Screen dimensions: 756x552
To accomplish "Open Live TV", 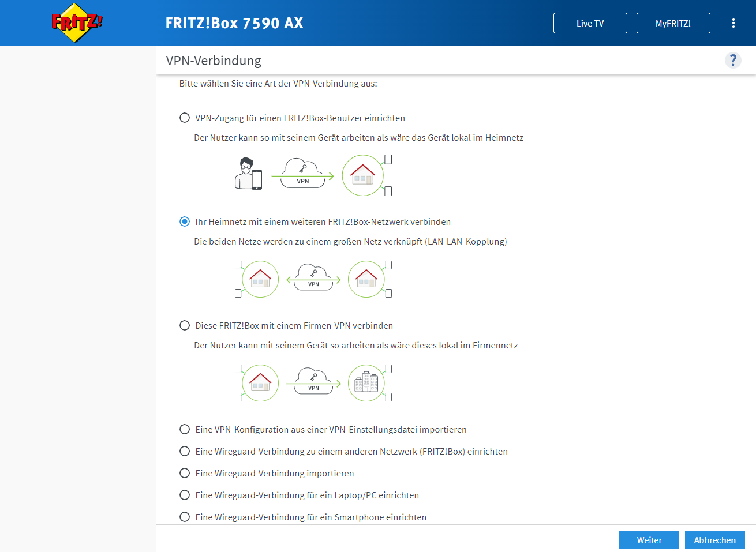I will pyautogui.click(x=590, y=23).
